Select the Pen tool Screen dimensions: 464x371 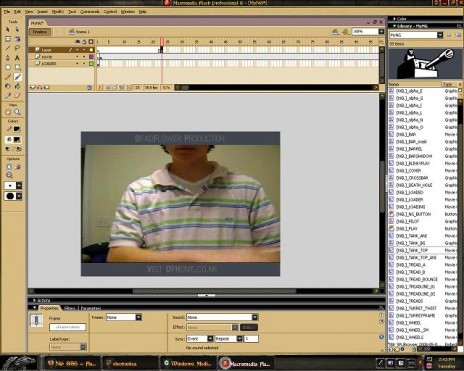pos(8,58)
